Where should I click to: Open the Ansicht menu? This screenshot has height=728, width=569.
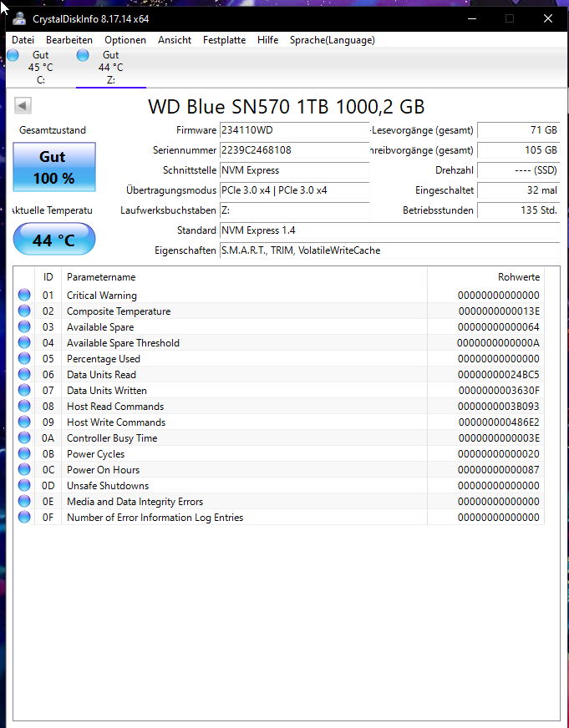(175, 40)
